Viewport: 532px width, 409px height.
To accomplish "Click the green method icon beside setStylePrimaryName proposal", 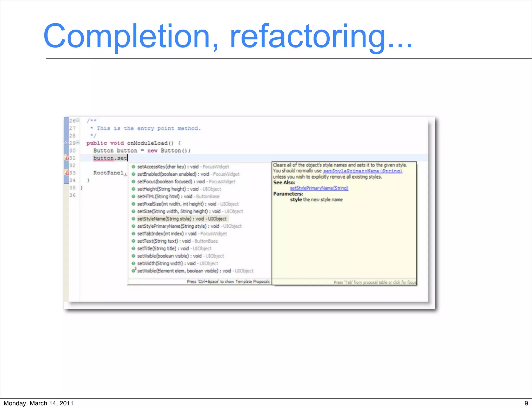I will [134, 226].
